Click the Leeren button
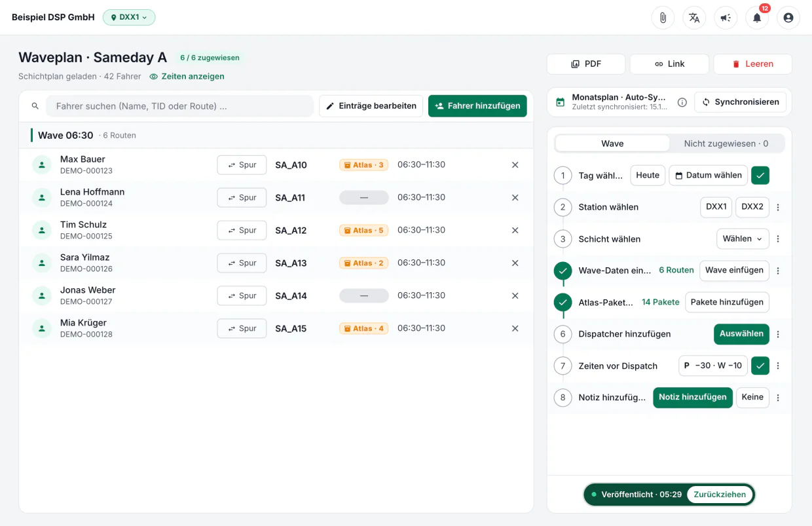Screen dimensions: 812x526 pos(752,64)
